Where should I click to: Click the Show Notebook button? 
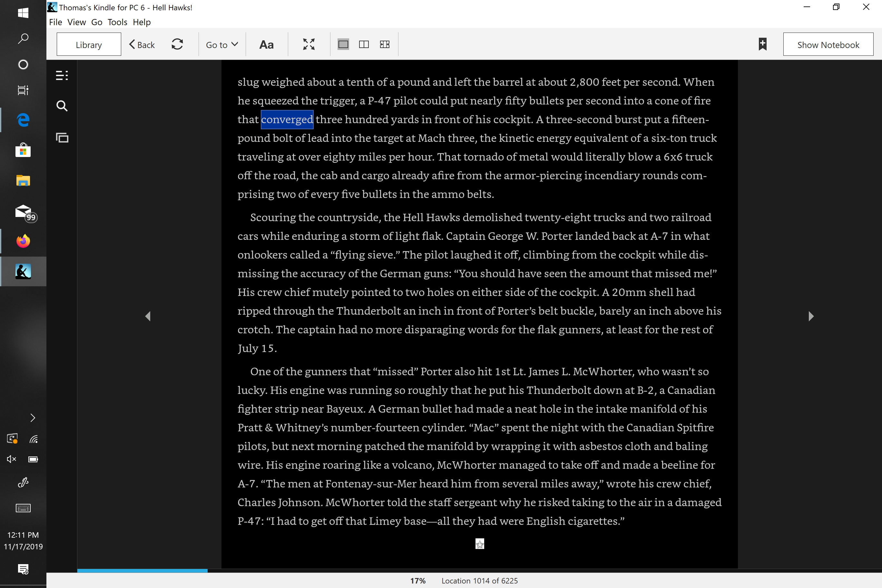tap(828, 44)
